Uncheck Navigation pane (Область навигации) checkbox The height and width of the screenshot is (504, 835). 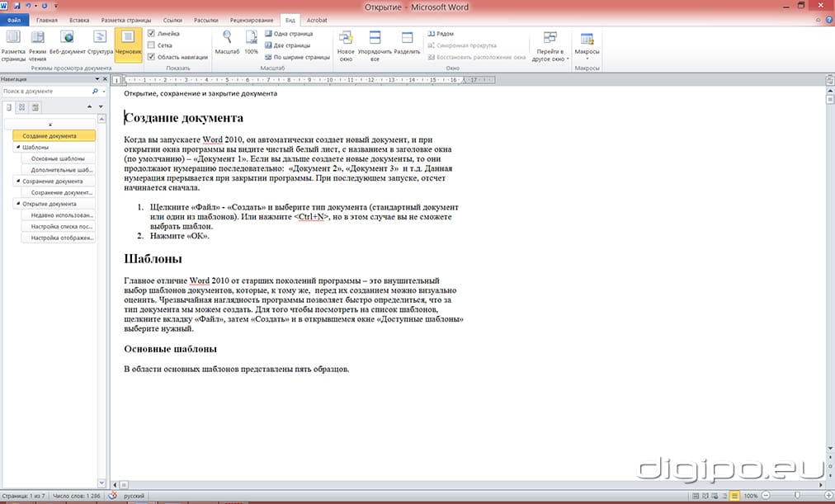[151, 57]
